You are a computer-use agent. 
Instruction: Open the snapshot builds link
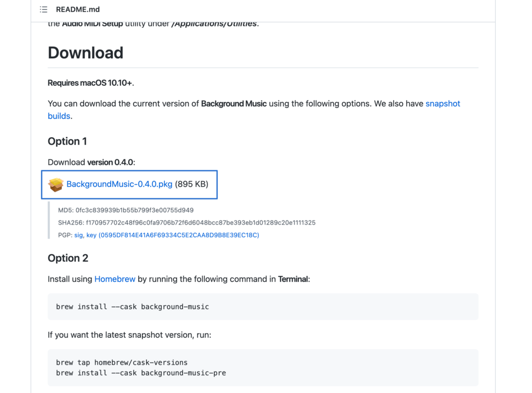click(443, 103)
